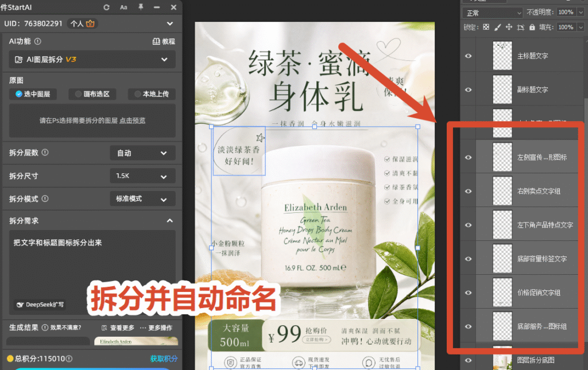Select the 价格促销文字组 layer name

pos(539,293)
